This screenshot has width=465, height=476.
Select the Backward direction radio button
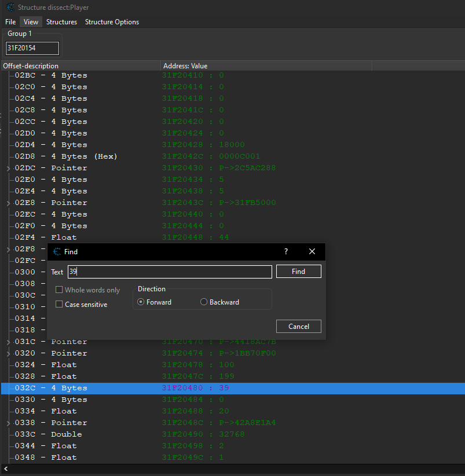coord(204,302)
